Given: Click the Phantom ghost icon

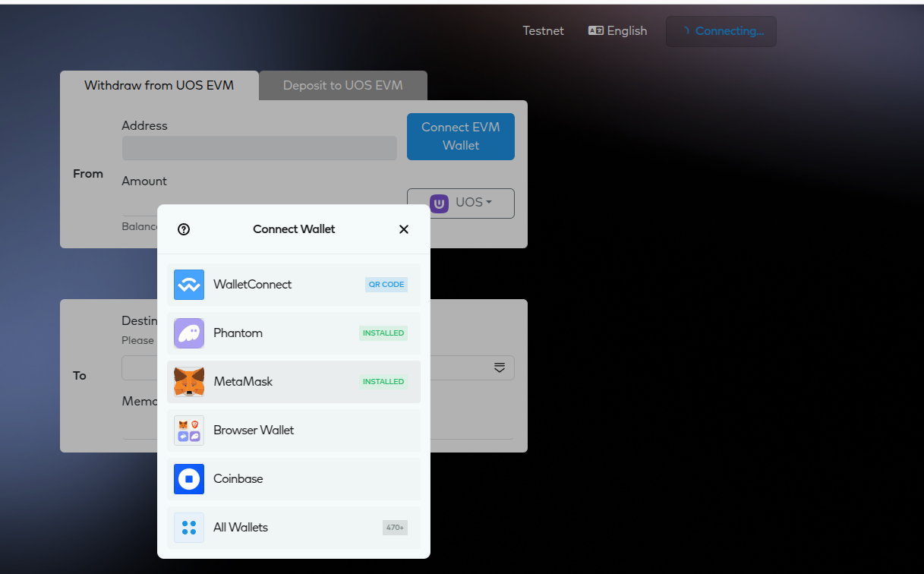Looking at the screenshot, I should click(x=189, y=333).
